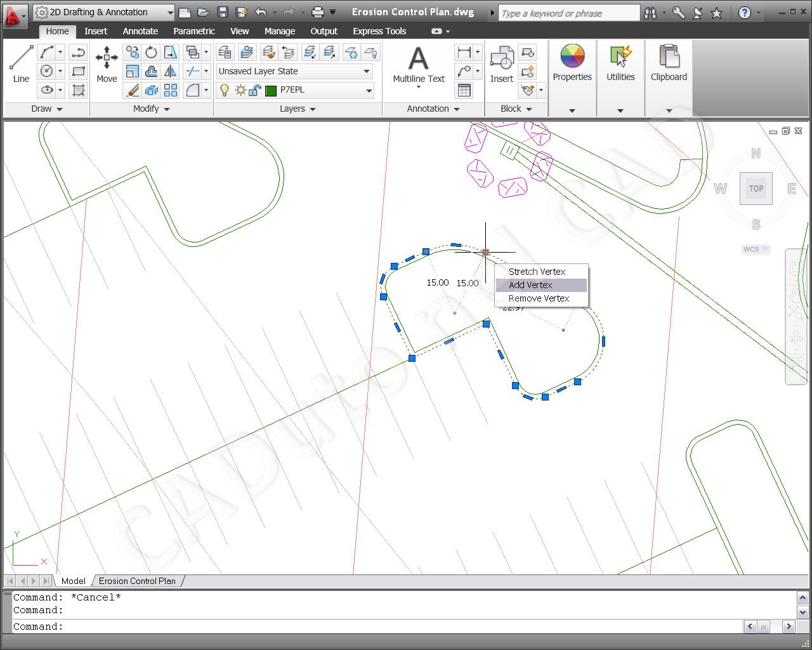Open the Linear dimension flyout arrow
Image resolution: width=812 pixels, height=650 pixels.
pos(478,52)
